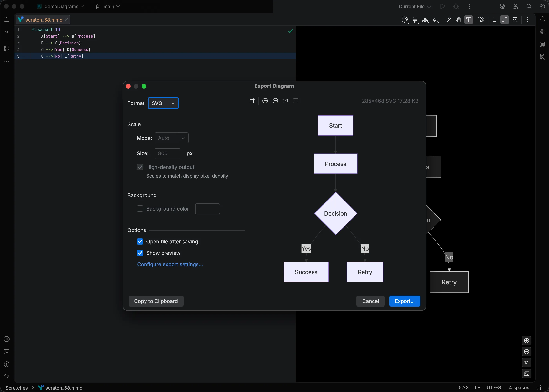549x392 pixels.
Task: Open the editor toolbar more options menu
Action: [528, 20]
